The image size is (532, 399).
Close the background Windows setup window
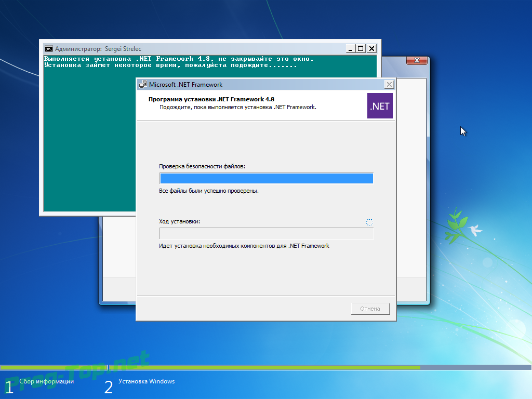[x=417, y=60]
